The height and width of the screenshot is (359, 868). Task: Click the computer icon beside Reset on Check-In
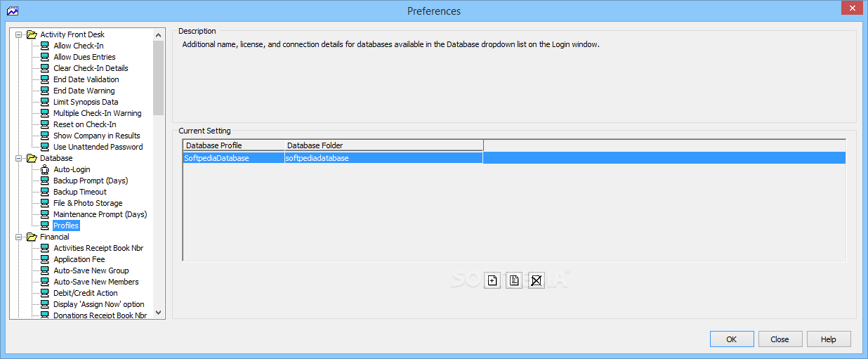(x=45, y=124)
